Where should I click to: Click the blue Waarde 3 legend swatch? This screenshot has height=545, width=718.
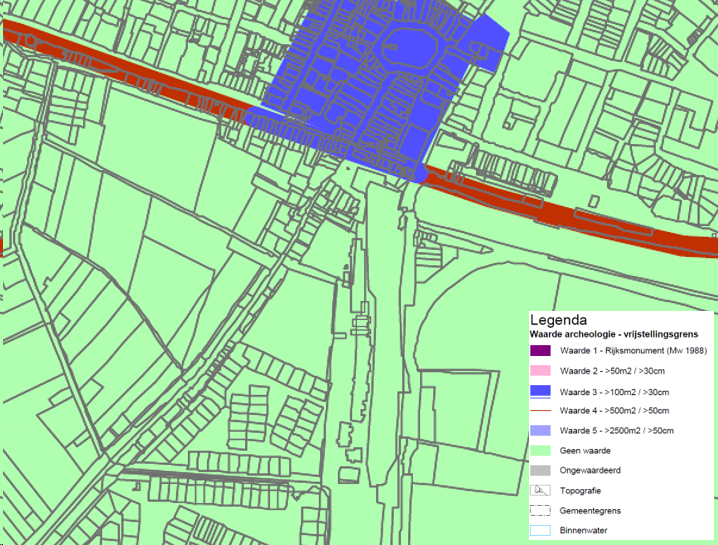(x=540, y=391)
